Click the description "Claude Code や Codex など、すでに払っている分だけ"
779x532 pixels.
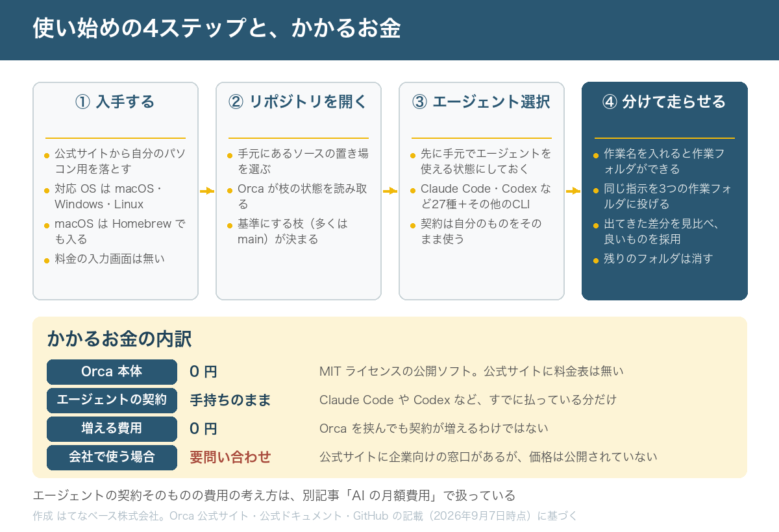(x=468, y=400)
